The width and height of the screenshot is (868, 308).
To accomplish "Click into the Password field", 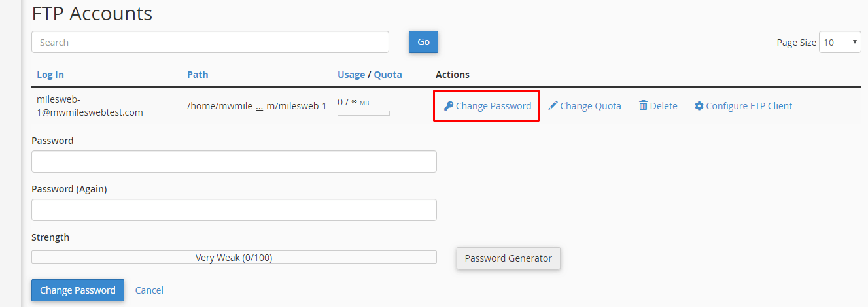I will 234,162.
